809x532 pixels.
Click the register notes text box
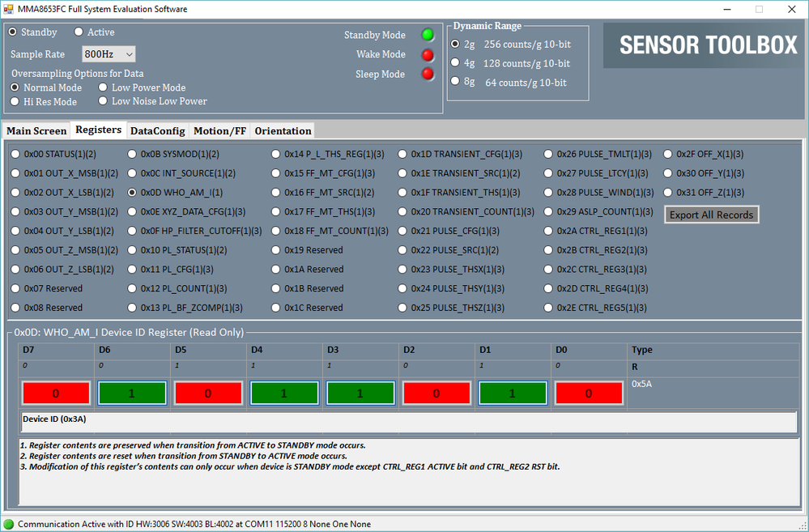[x=409, y=471]
